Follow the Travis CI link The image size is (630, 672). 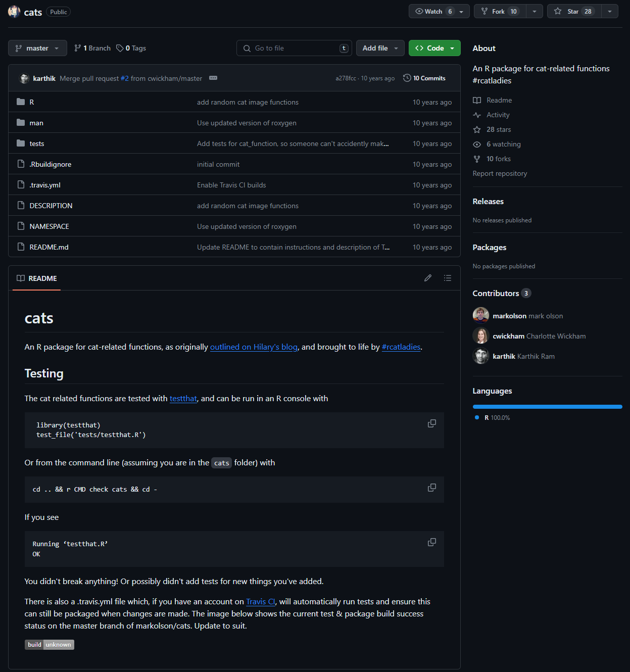[260, 601]
